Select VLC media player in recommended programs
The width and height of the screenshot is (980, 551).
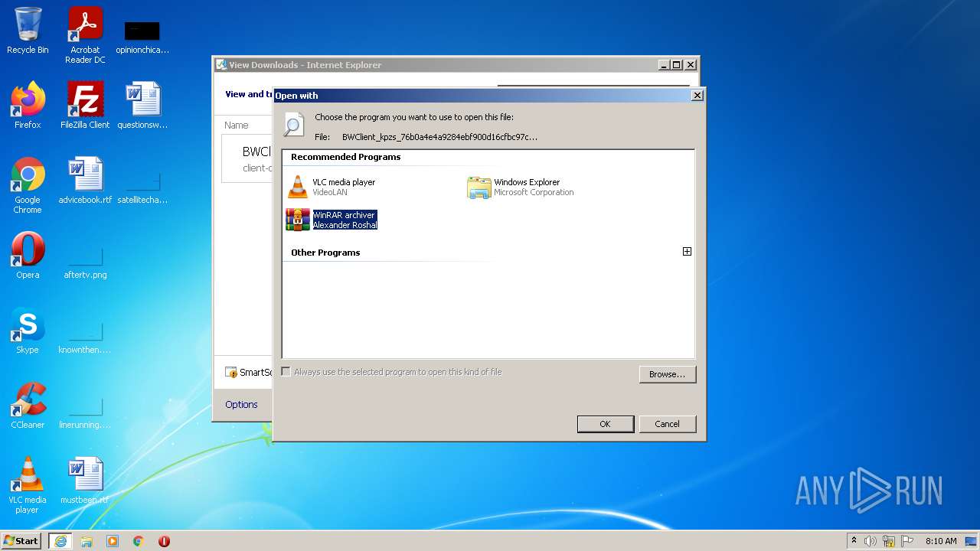pyautogui.click(x=332, y=187)
